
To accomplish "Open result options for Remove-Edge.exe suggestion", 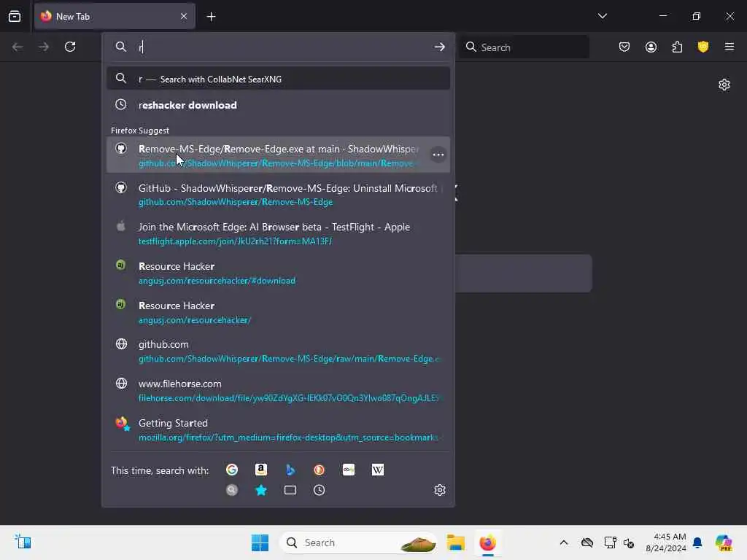I will (x=438, y=155).
